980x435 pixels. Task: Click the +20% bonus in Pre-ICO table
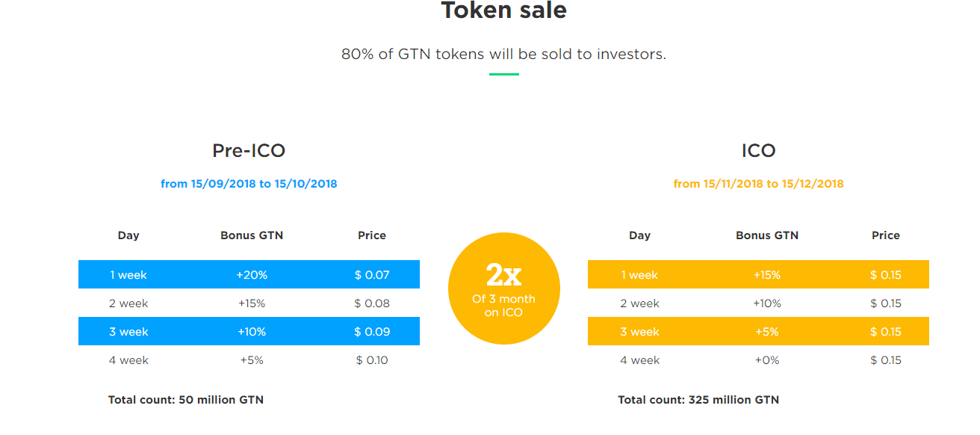[252, 275]
